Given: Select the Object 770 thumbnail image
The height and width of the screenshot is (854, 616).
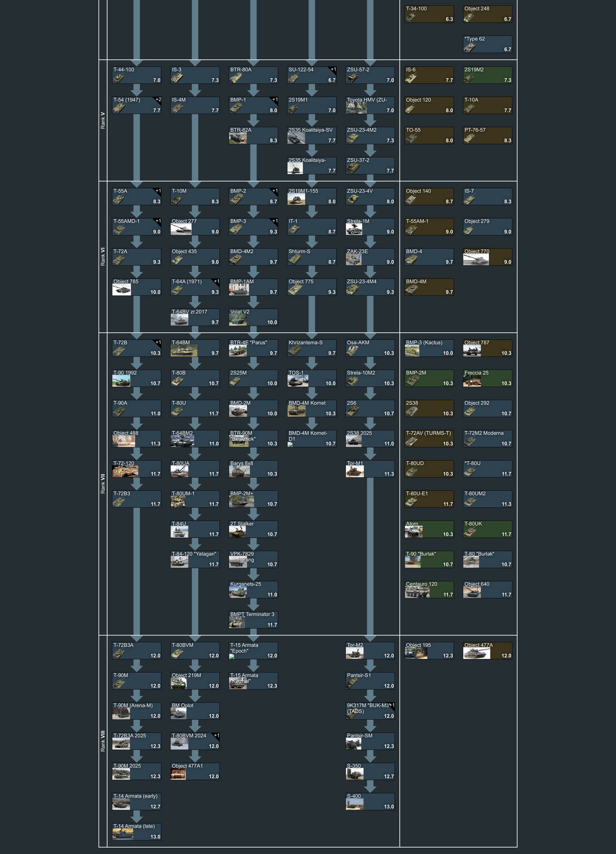Looking at the screenshot, I should 476,259.
